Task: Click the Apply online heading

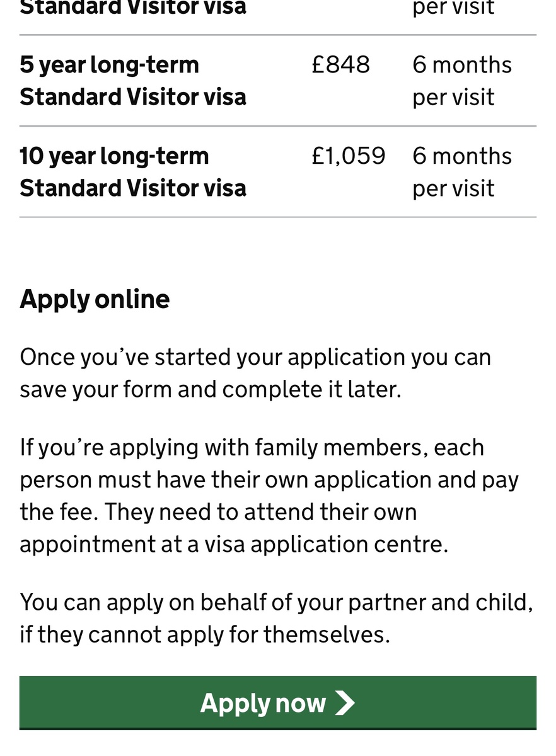Action: [x=95, y=299]
